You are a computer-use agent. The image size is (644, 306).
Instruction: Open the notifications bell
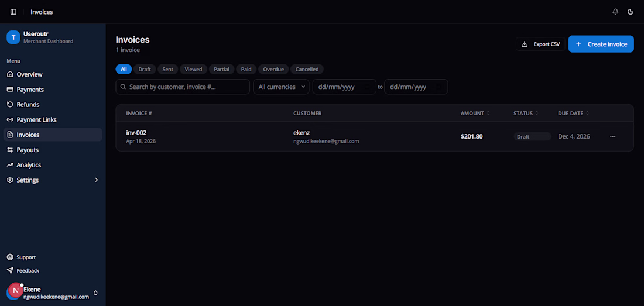click(615, 12)
